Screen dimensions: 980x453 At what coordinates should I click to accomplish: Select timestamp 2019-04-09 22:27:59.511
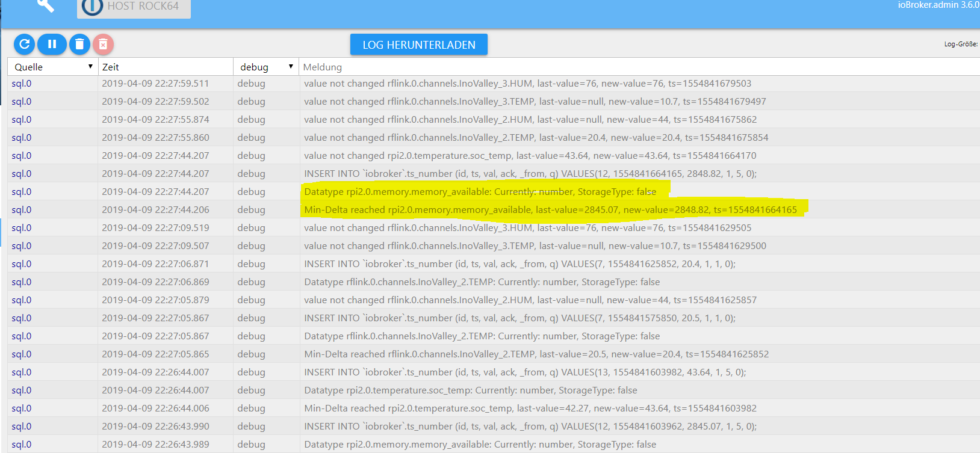click(155, 84)
